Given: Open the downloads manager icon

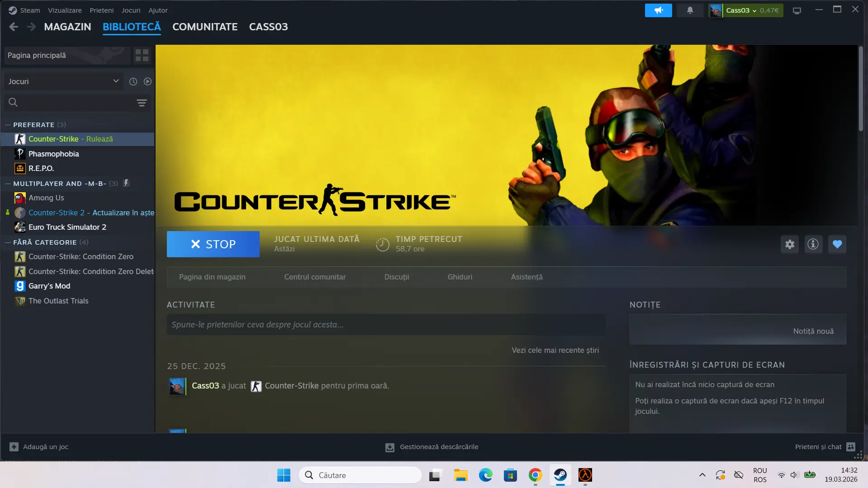Looking at the screenshot, I should [389, 447].
